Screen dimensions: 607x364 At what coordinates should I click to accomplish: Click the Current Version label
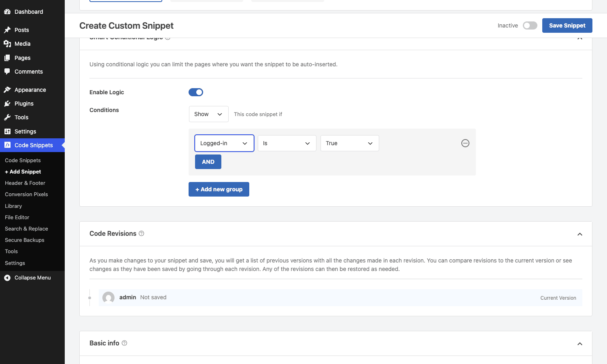coord(558,298)
